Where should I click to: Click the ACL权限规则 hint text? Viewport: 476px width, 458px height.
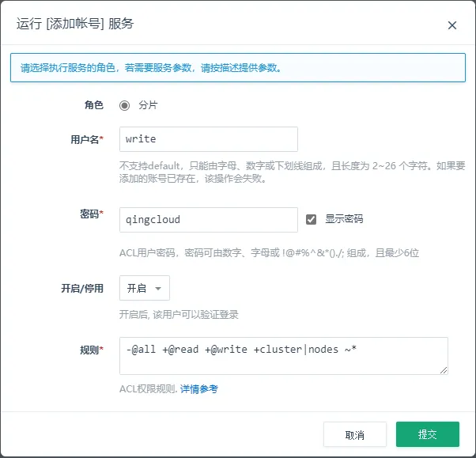tap(149, 388)
